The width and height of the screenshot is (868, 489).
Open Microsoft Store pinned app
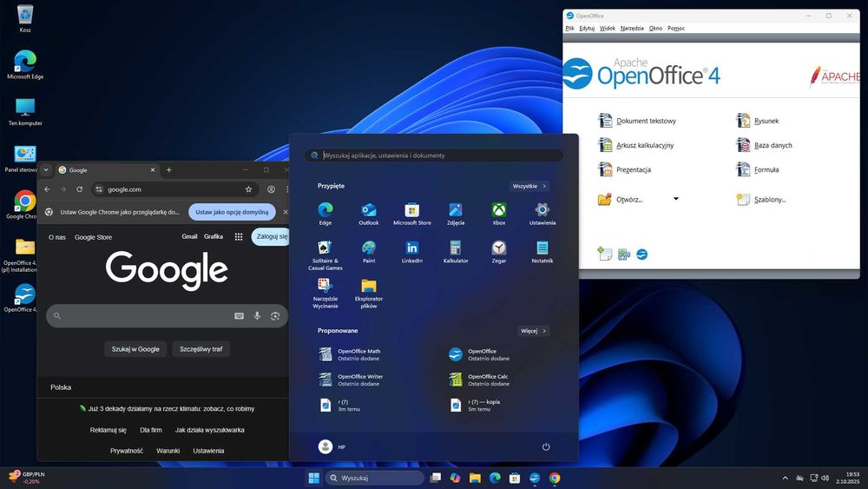(x=411, y=214)
